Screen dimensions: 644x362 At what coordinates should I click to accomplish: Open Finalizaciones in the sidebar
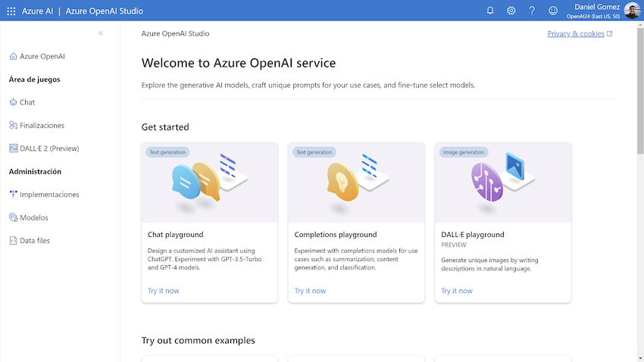42,126
